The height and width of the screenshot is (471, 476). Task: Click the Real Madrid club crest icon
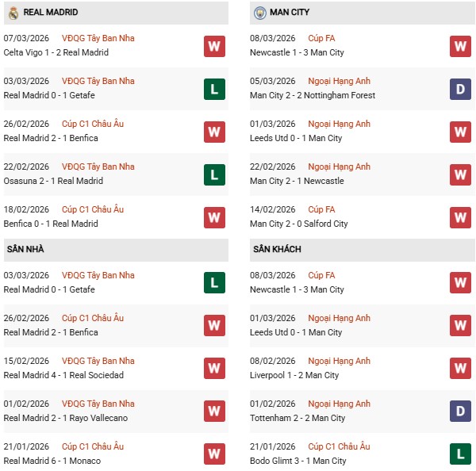coord(13,13)
